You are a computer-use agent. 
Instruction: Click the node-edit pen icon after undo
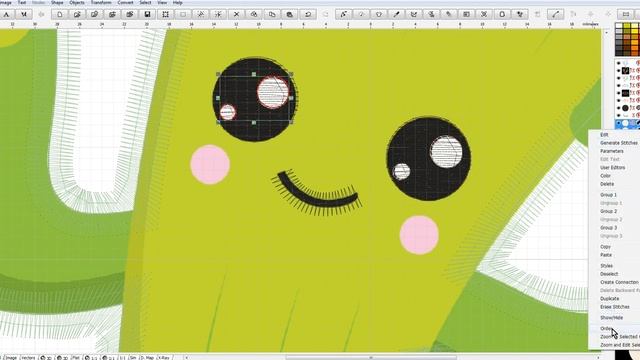pyautogui.click(x=344, y=14)
